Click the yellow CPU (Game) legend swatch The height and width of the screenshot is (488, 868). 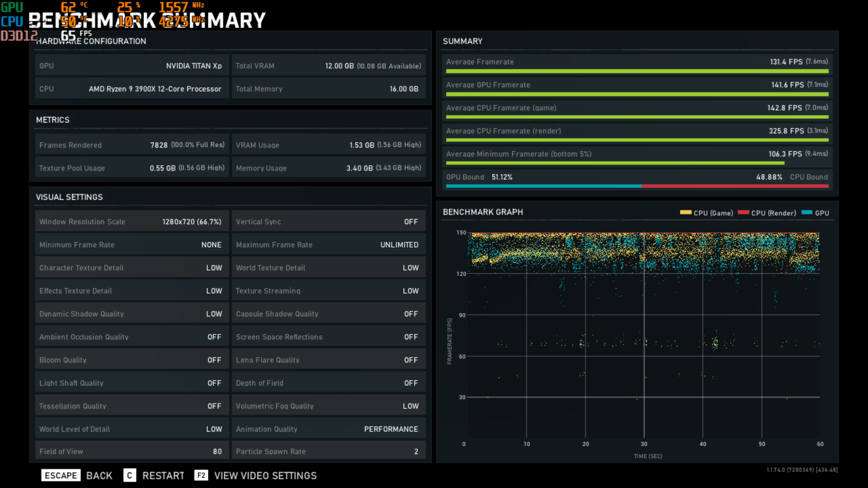pos(685,212)
